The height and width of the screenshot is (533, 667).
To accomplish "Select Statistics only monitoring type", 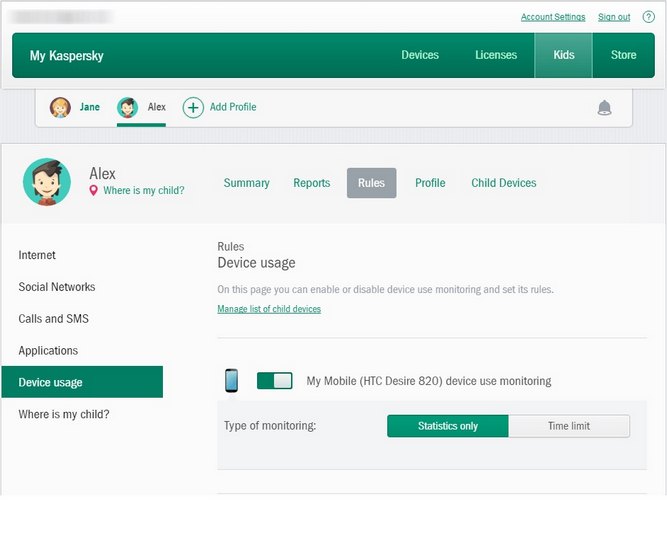I will click(x=448, y=426).
